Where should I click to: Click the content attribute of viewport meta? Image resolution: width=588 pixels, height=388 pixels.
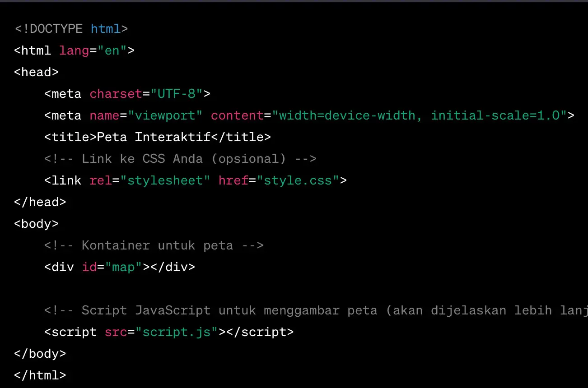pos(237,115)
